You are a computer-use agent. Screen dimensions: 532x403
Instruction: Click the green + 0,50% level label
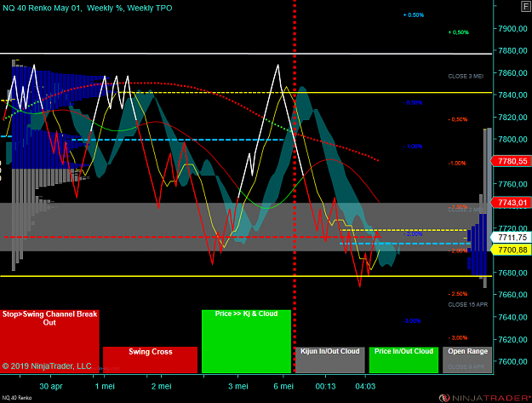click(x=459, y=32)
